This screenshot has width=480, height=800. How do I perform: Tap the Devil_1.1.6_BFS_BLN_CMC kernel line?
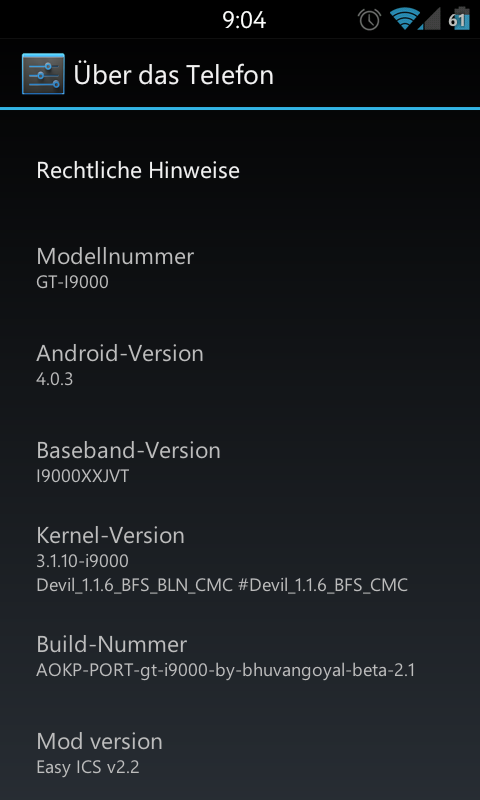(x=222, y=585)
